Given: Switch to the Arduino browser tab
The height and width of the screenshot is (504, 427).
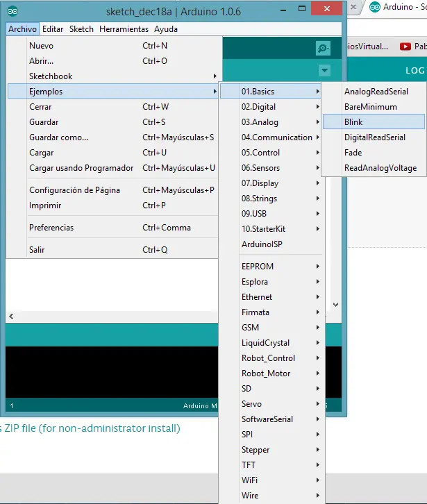Looking at the screenshot, I should (398, 7).
